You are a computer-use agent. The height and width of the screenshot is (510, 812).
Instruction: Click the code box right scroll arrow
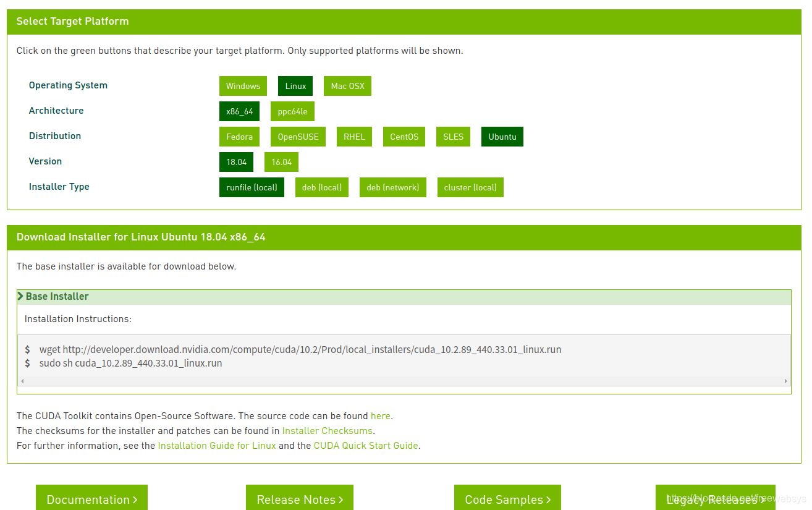(786, 381)
